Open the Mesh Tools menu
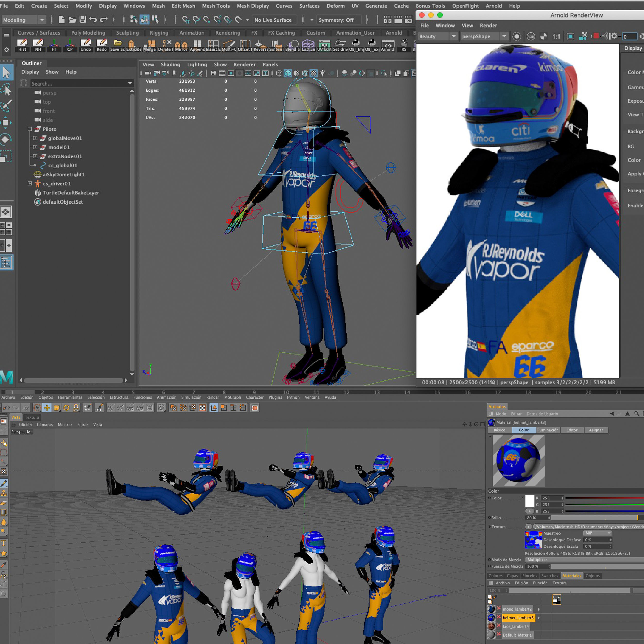Screen dimensions: 644x644 click(x=216, y=6)
